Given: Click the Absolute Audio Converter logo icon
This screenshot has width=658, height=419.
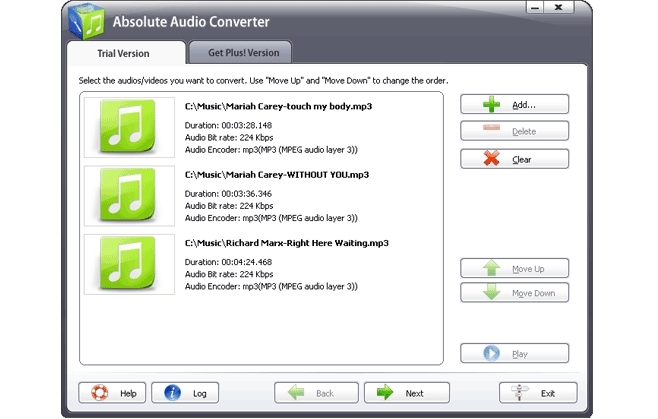Looking at the screenshot, I should [x=87, y=21].
